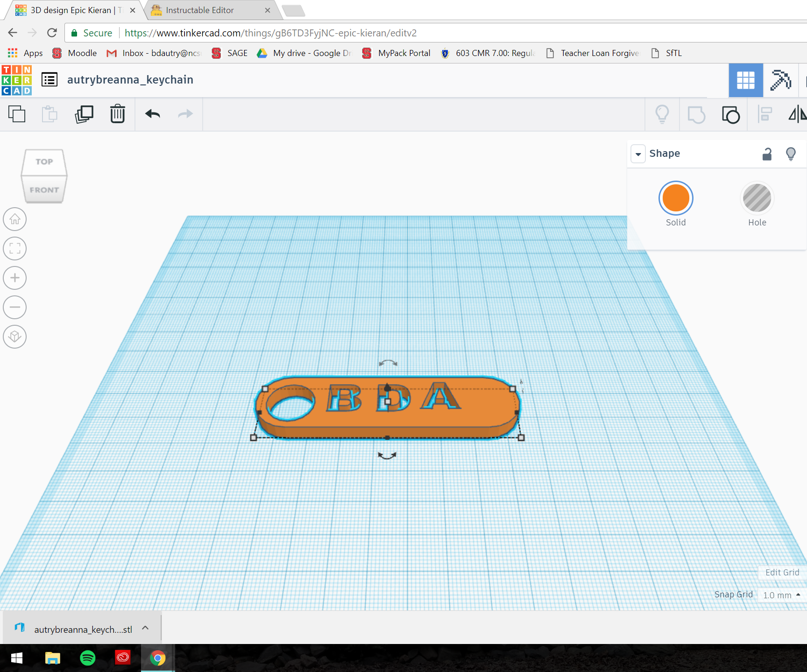Viewport: 807px width, 672px height.
Task: Open the designs list icon
Action: 50,80
